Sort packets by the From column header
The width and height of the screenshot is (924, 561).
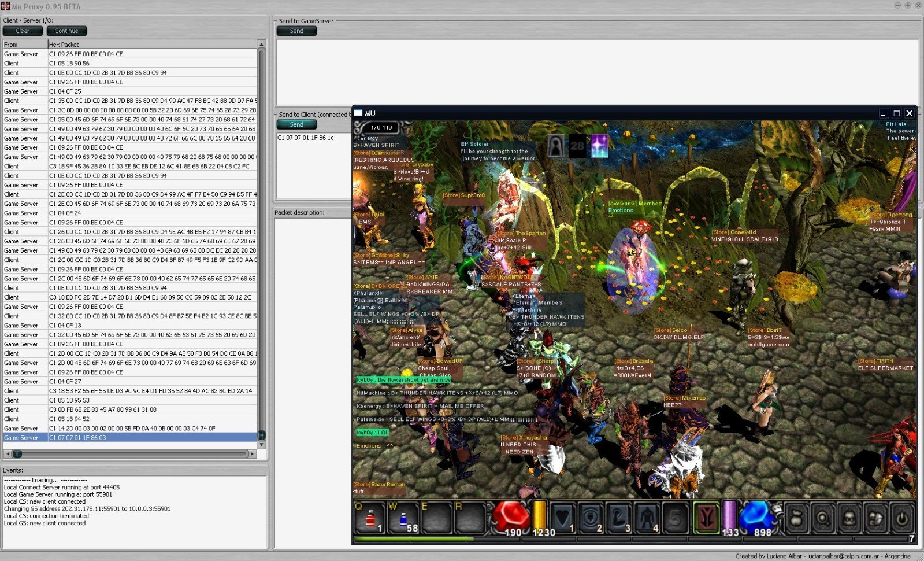click(25, 45)
